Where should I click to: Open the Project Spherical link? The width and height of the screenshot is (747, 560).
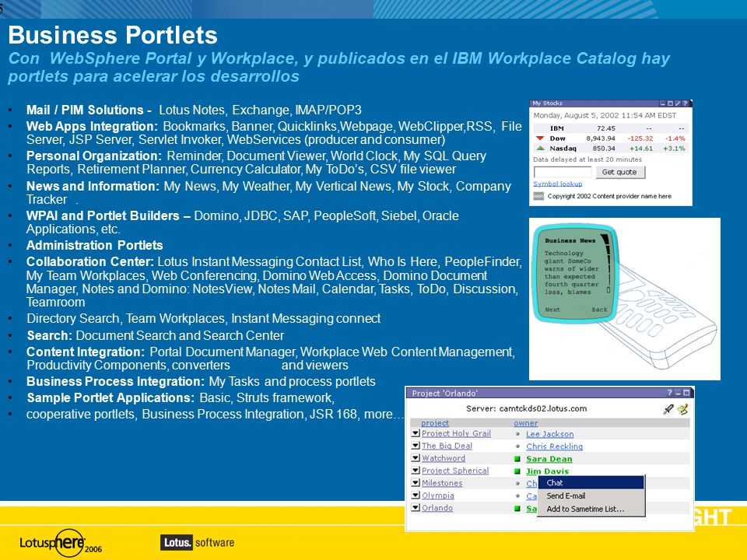(x=455, y=471)
